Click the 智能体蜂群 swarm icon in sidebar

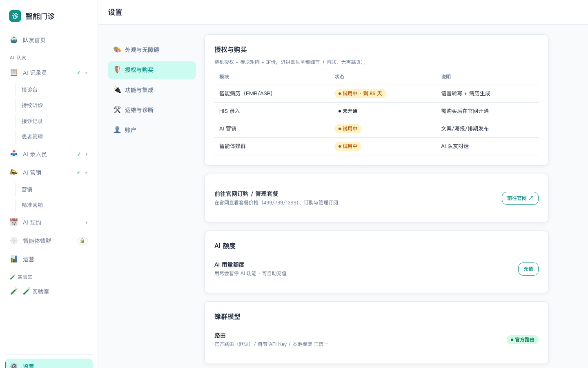tap(14, 240)
